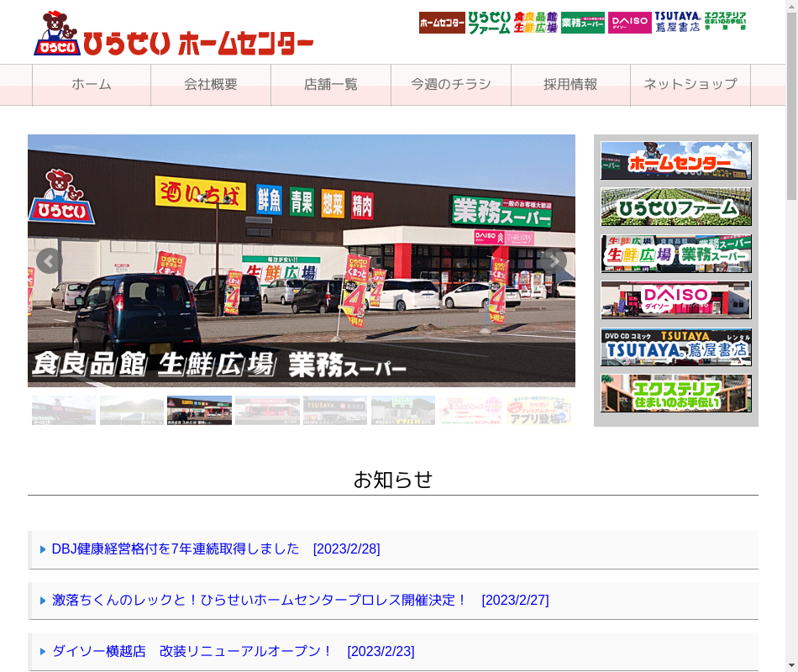Viewport: 798px width, 672px height.
Task: Show the previous slide with left arrow
Action: (x=49, y=261)
